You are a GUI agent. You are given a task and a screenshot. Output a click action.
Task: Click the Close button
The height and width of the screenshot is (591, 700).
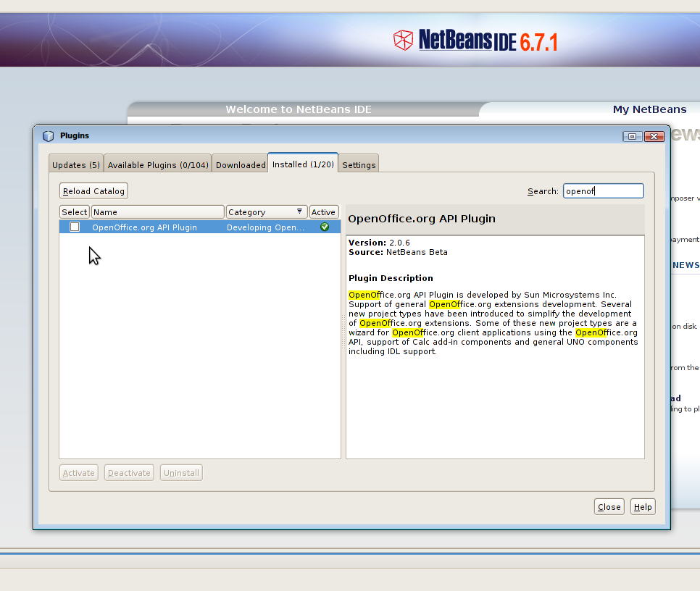pos(609,507)
